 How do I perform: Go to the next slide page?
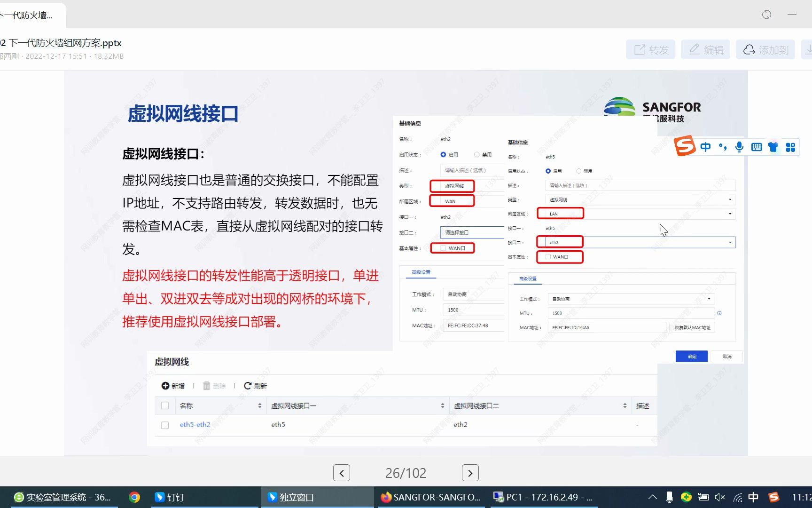click(x=470, y=473)
